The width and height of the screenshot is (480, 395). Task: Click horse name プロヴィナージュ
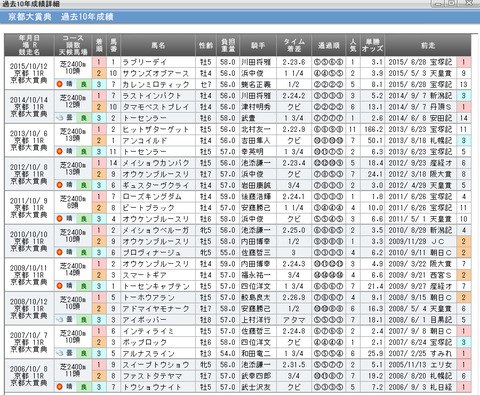point(152,253)
